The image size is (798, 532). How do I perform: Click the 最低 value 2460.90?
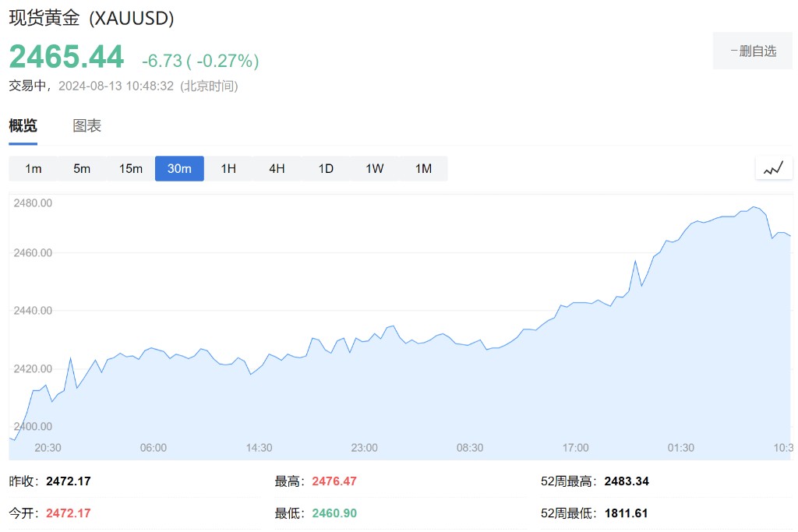334,513
